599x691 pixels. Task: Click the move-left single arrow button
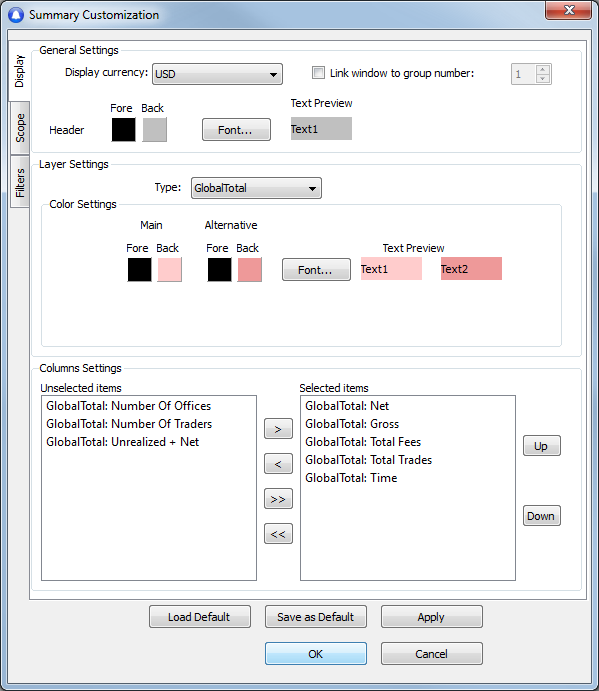coord(278,464)
